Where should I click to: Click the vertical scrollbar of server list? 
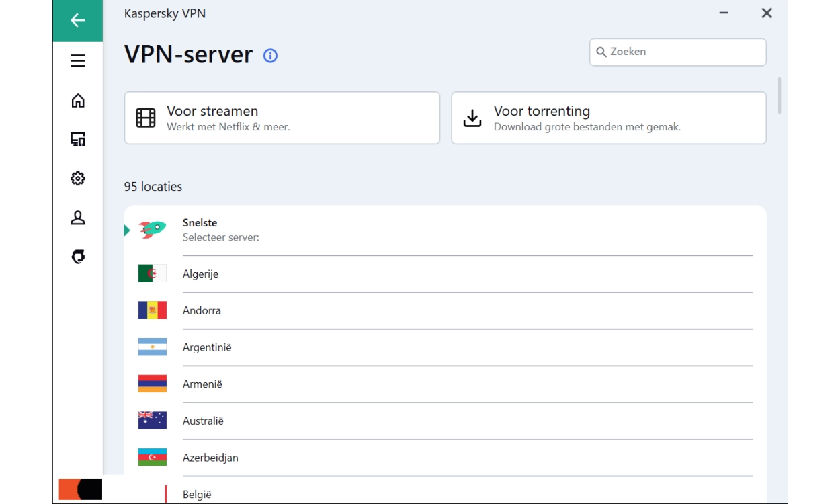pyautogui.click(x=780, y=96)
